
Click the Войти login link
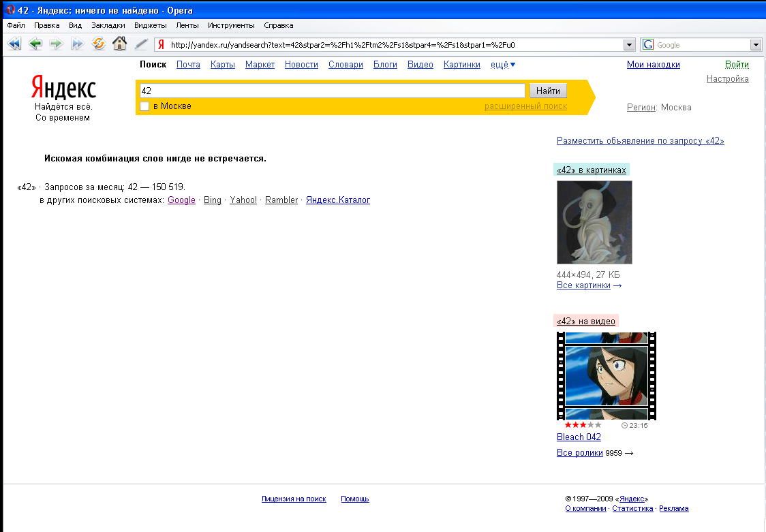[737, 65]
